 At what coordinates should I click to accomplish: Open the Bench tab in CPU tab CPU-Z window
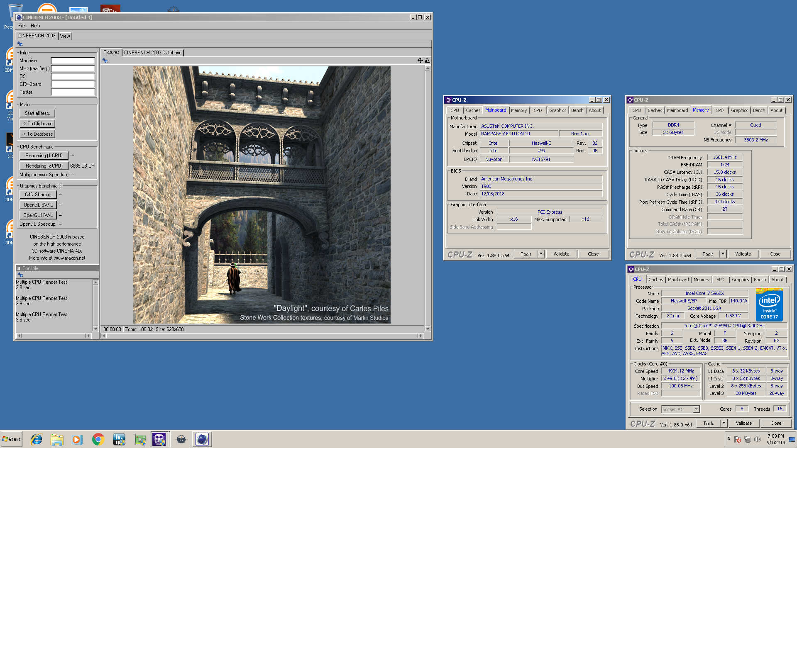click(760, 280)
